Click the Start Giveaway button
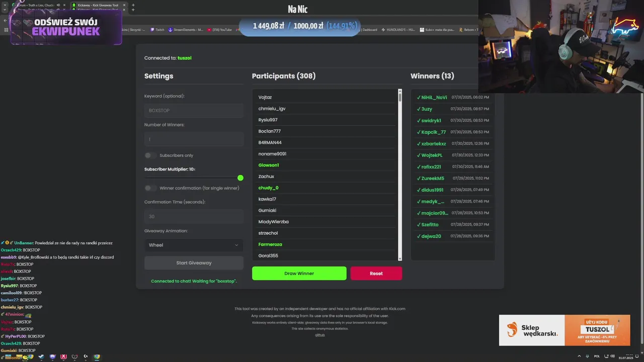The image size is (644, 362). [x=194, y=263]
